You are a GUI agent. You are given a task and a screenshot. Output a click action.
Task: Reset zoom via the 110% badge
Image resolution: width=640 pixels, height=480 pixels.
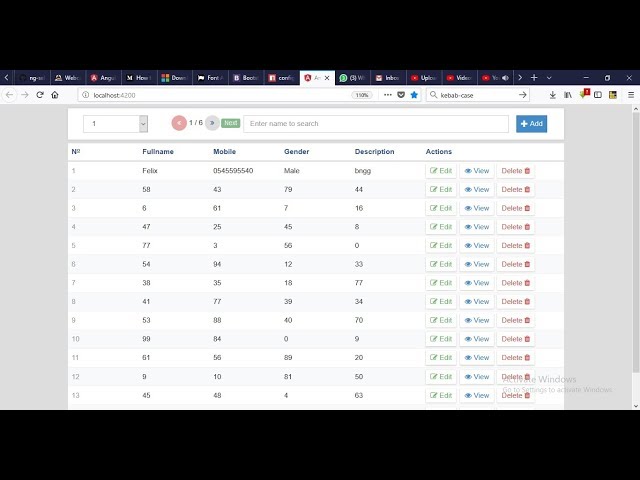click(362, 95)
